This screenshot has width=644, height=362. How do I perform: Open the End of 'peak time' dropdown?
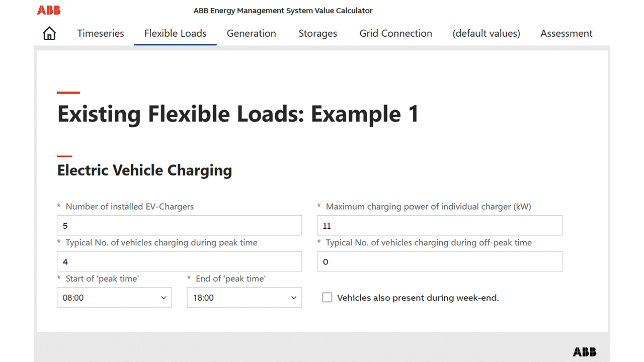244,298
